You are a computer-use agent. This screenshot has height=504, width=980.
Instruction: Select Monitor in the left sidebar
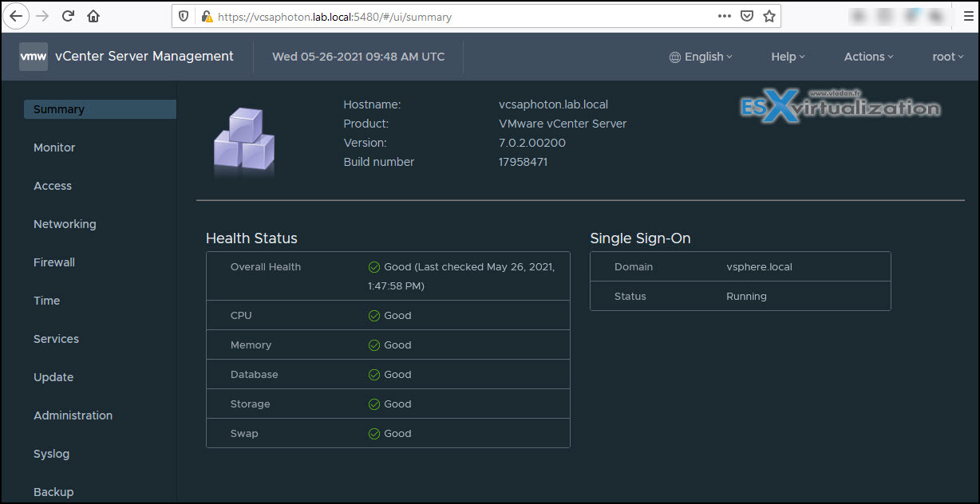(x=54, y=148)
